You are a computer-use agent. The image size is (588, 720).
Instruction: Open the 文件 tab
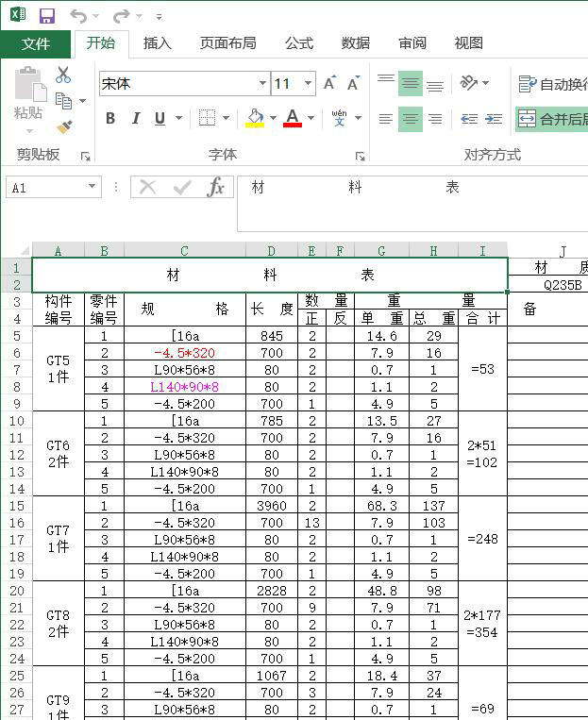35,44
